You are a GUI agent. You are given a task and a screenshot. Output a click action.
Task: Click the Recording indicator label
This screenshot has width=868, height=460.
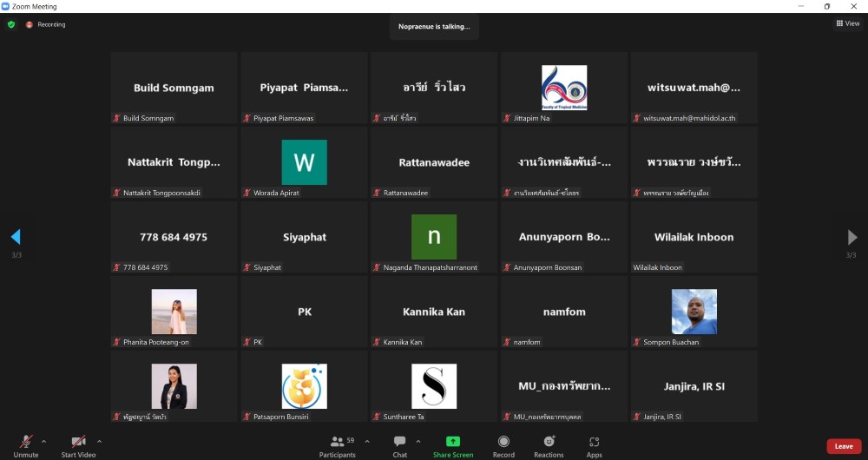coord(50,24)
